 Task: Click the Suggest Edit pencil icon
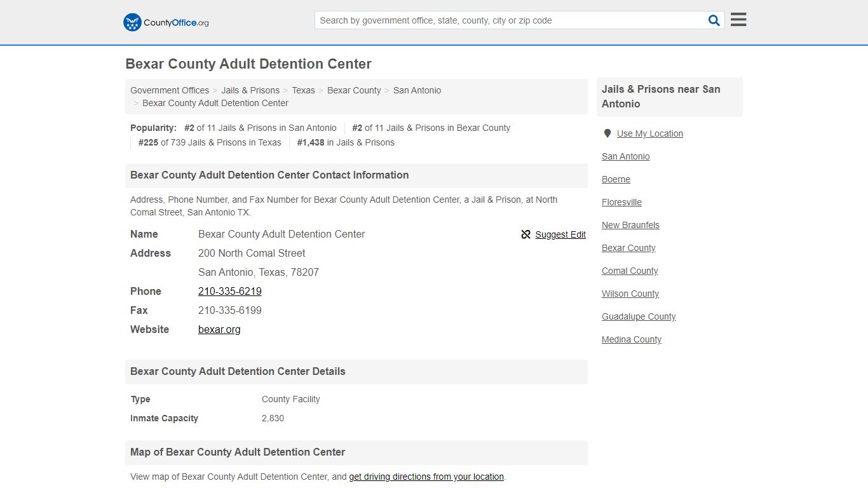pos(526,234)
